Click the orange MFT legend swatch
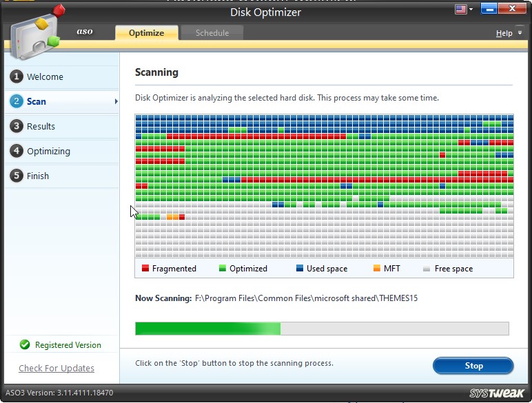Viewport: 532px width, 403px height. tap(377, 269)
